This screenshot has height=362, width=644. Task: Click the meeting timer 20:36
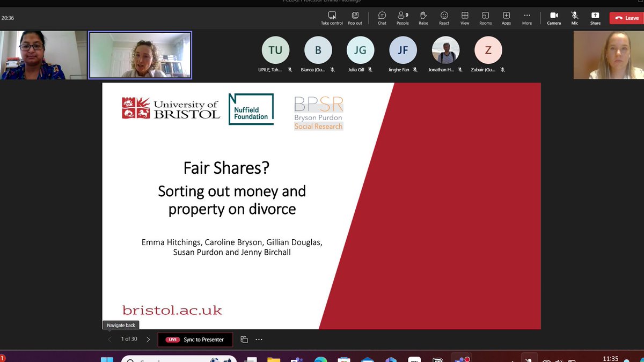pos(8,18)
